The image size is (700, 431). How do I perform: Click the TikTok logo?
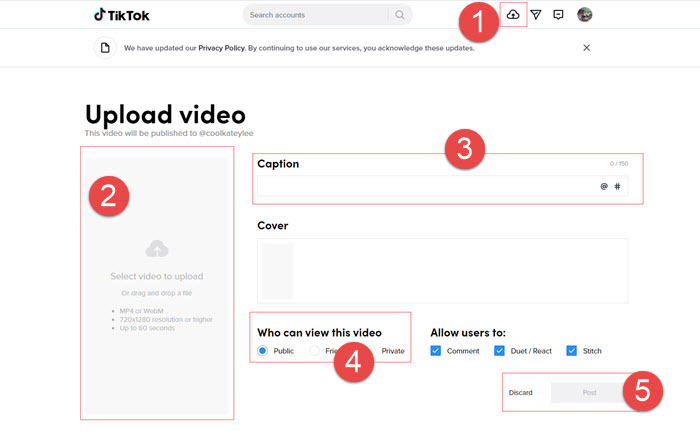[118, 15]
